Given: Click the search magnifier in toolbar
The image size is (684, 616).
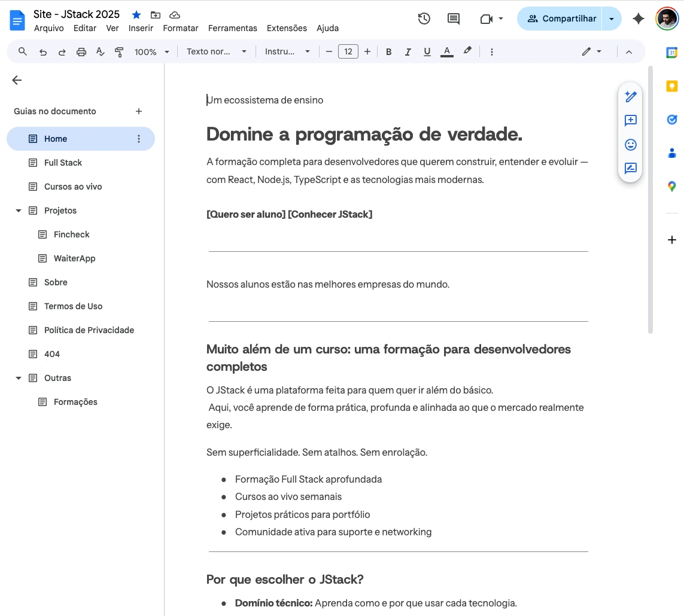Looking at the screenshot, I should [x=23, y=51].
